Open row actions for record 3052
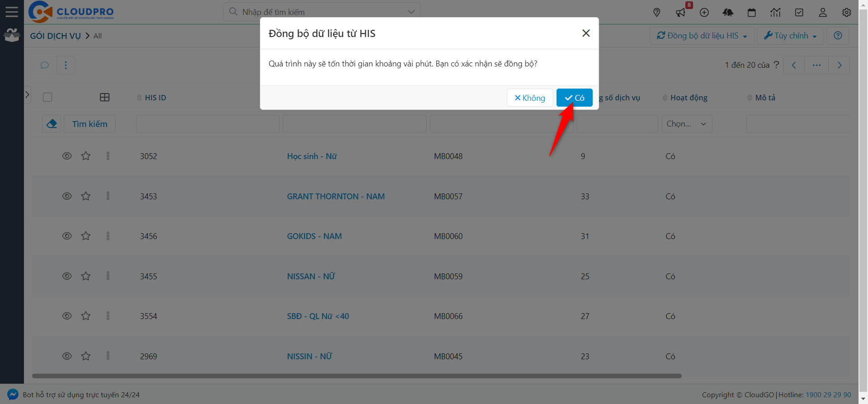 coord(108,156)
